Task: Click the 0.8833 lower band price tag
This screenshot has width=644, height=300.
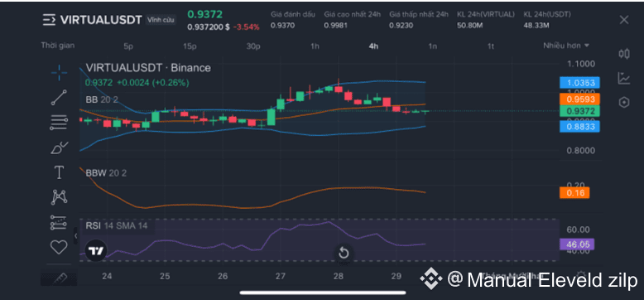Action: click(x=579, y=127)
